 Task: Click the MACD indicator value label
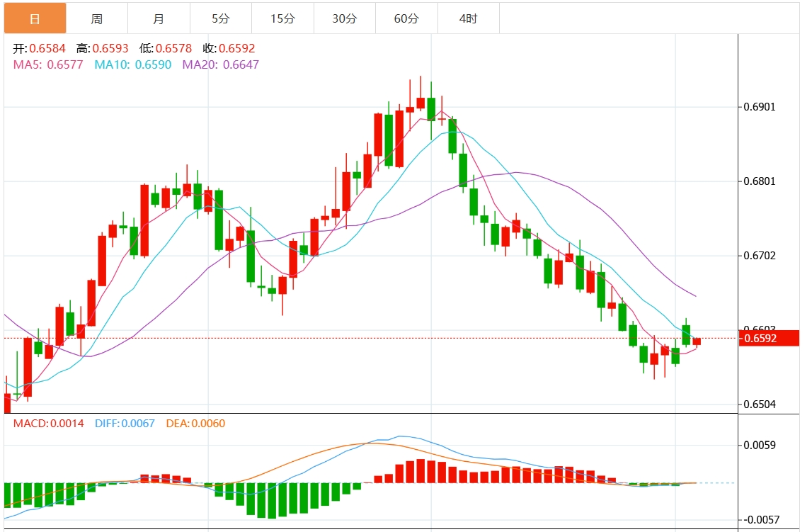[x=48, y=424]
